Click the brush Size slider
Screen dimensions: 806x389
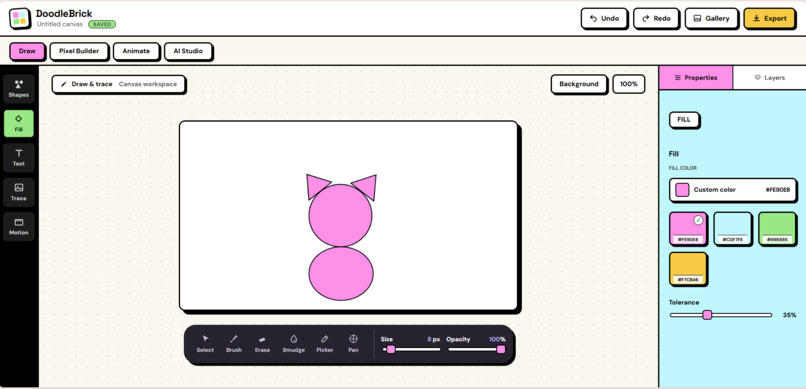coord(412,349)
